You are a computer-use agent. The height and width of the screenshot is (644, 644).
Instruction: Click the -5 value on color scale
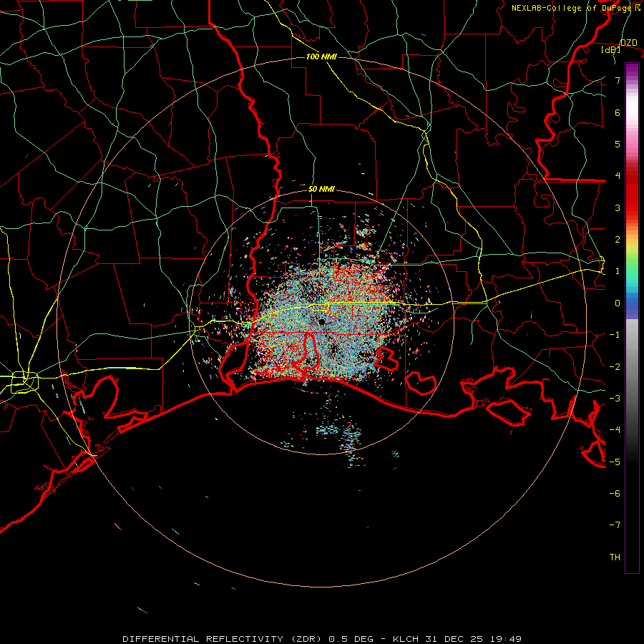point(615,462)
